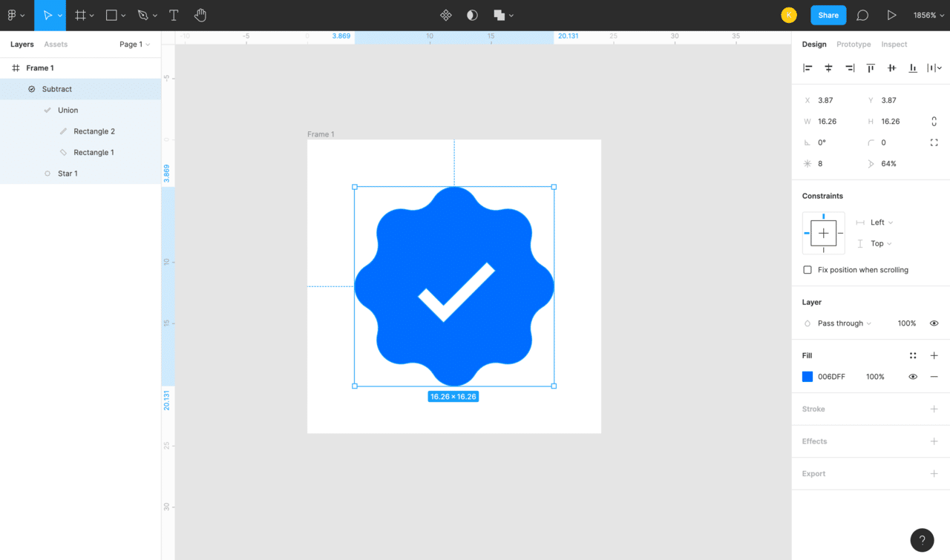Open the comments speech bubble
The width and height of the screenshot is (950, 560).
point(862,15)
